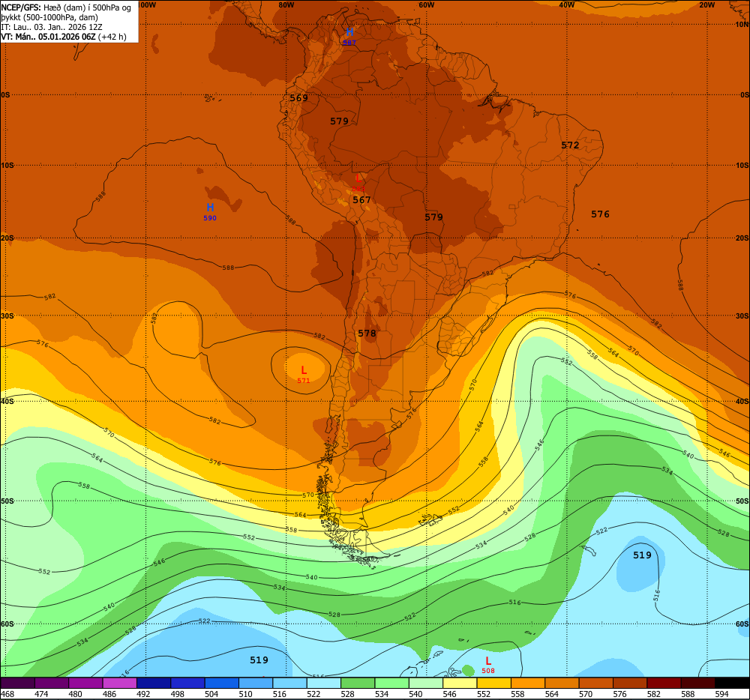Image resolution: width=750 pixels, height=700 pixels.
Task: Select the darkest purple legend swatch at 468
Action: click(18, 683)
